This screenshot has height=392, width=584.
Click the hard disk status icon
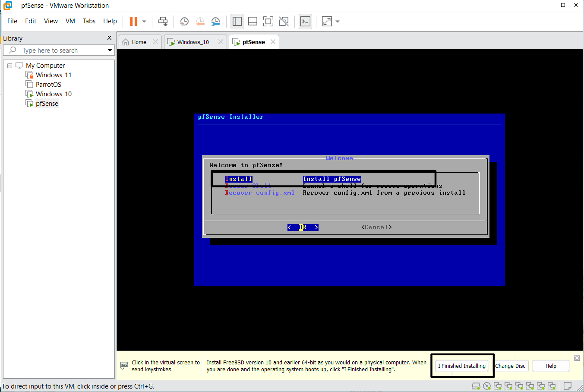coord(476,386)
